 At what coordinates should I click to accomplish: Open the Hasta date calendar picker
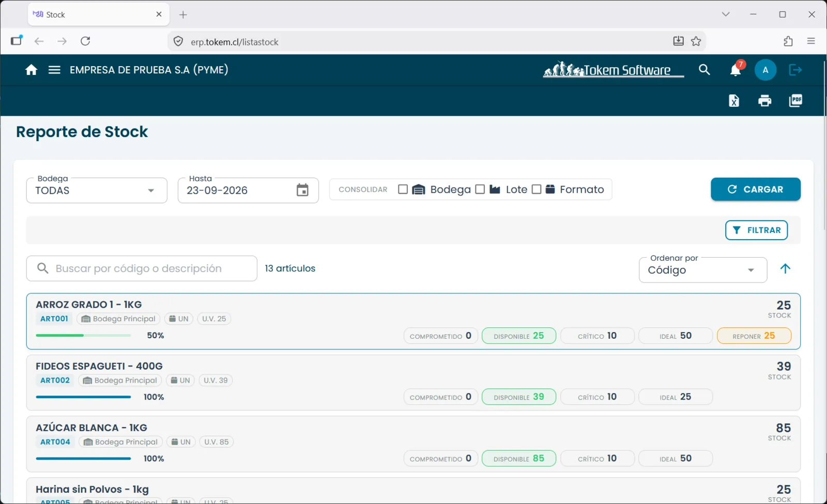302,190
